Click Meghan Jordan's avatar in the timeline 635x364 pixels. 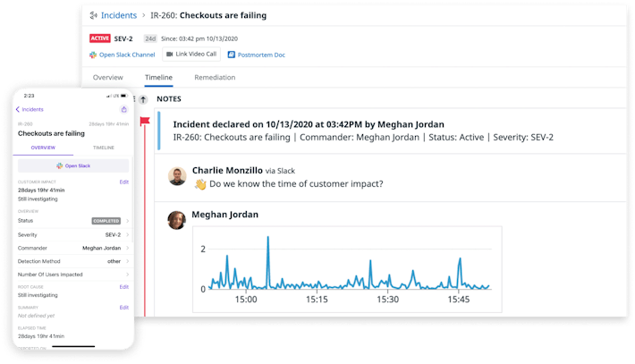(x=178, y=220)
